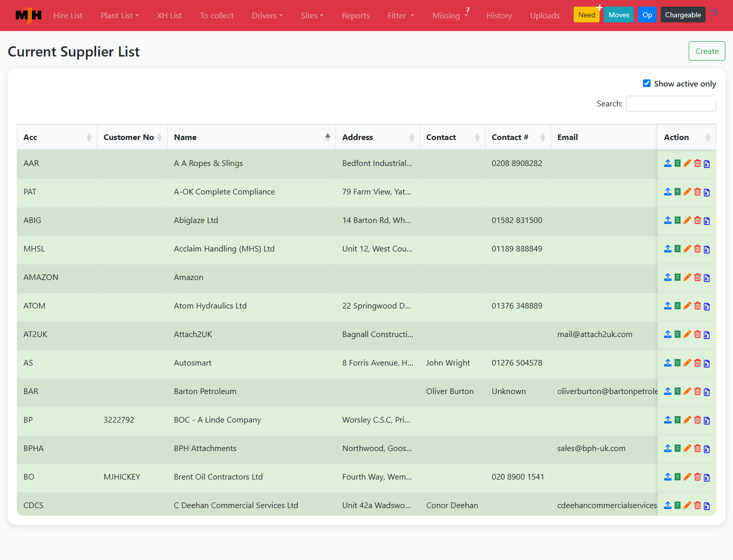This screenshot has width=733, height=560.
Task: Click the Email column header
Action: coord(604,137)
